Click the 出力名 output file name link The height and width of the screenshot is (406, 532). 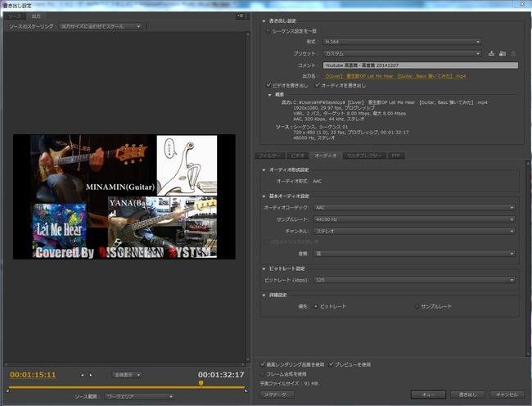click(395, 76)
